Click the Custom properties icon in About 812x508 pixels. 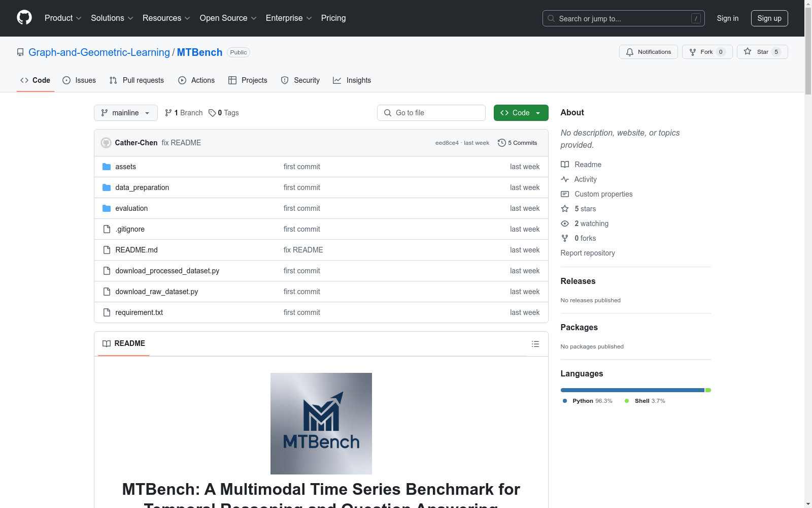565,194
